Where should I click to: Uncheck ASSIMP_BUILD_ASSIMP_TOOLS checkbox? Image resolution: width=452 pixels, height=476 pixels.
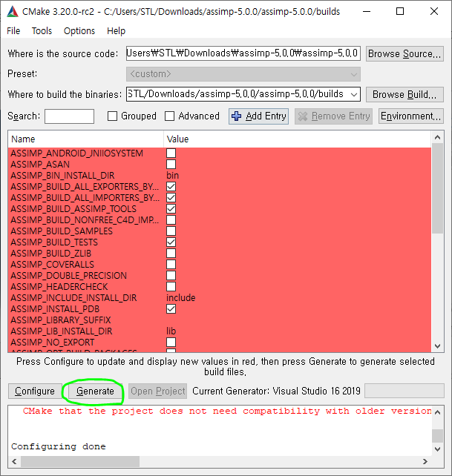(x=171, y=208)
